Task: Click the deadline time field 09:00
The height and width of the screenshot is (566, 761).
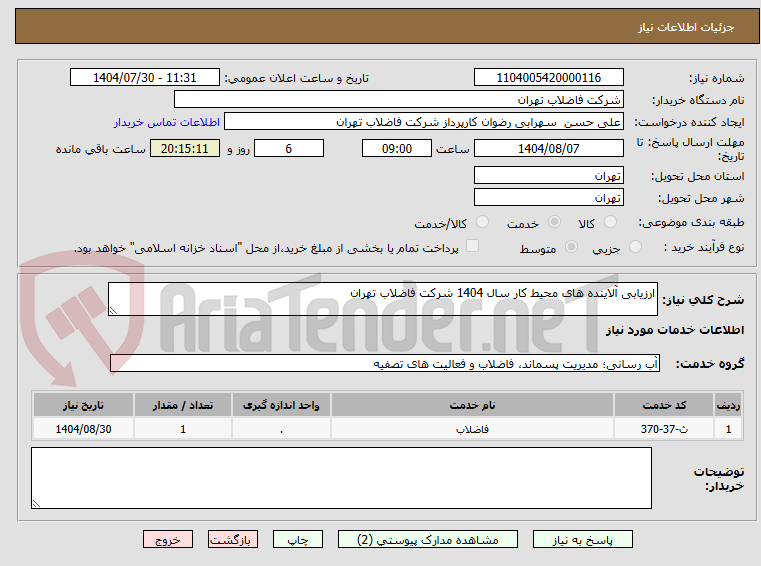Action: point(397,148)
